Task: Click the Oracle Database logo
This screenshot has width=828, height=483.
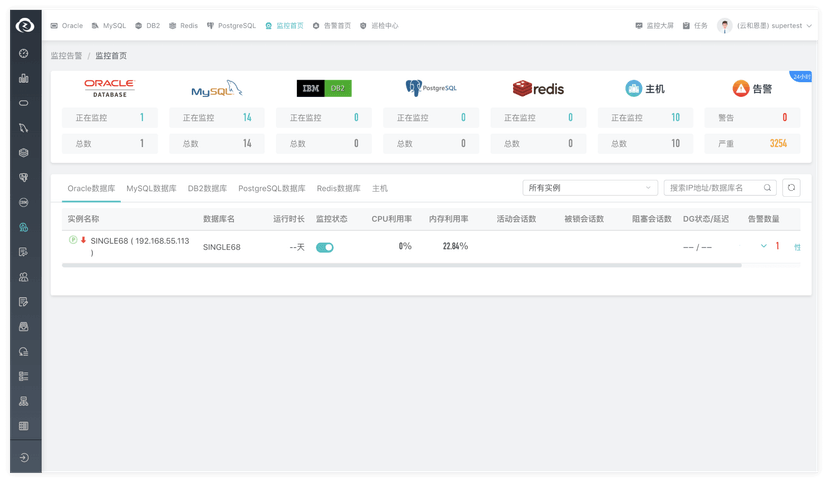Action: (x=109, y=88)
